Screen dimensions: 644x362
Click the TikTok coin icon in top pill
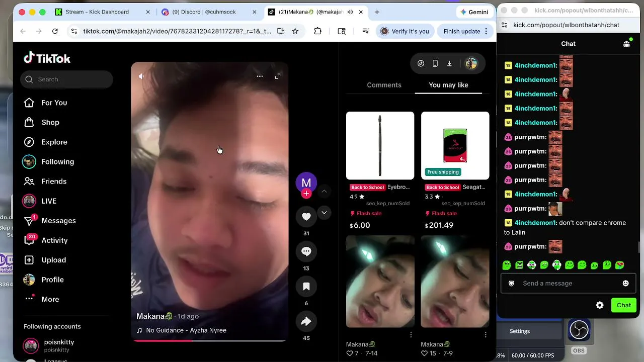pos(421,63)
